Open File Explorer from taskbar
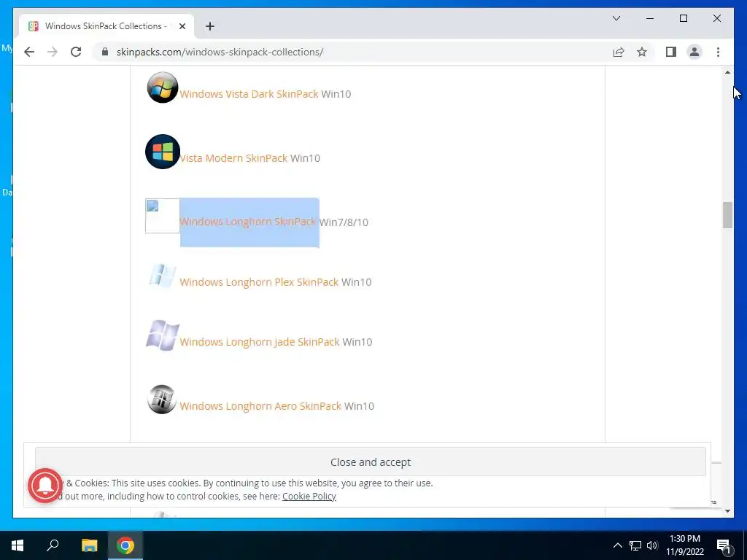This screenshot has height=560, width=747. (89, 545)
